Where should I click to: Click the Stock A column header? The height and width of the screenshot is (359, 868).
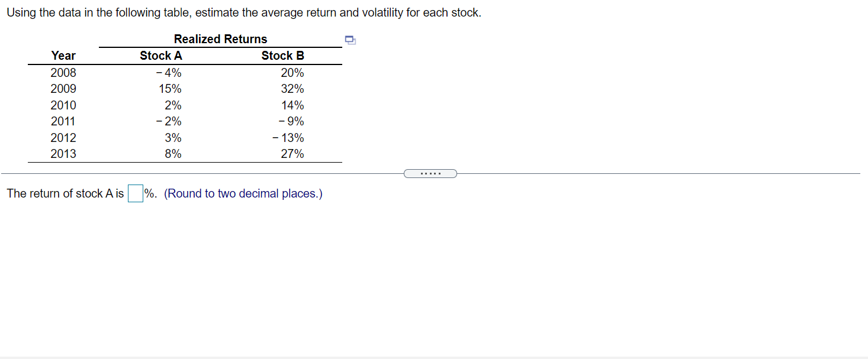(161, 56)
